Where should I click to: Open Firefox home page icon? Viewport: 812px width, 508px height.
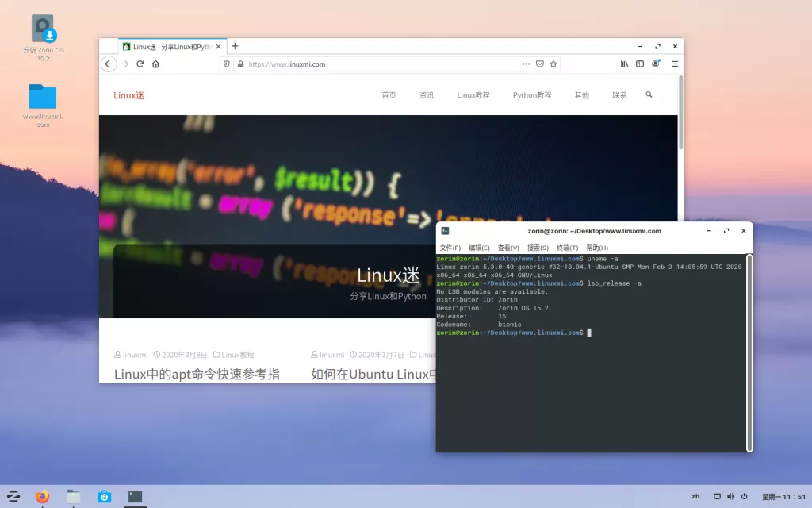[x=155, y=63]
